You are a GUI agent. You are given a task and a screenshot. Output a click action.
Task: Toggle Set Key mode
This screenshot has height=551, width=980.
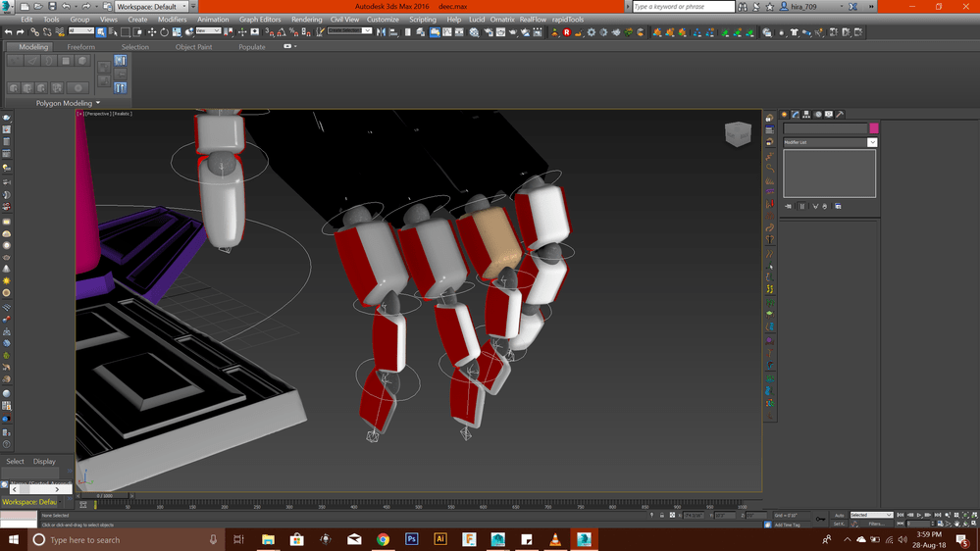tap(840, 524)
